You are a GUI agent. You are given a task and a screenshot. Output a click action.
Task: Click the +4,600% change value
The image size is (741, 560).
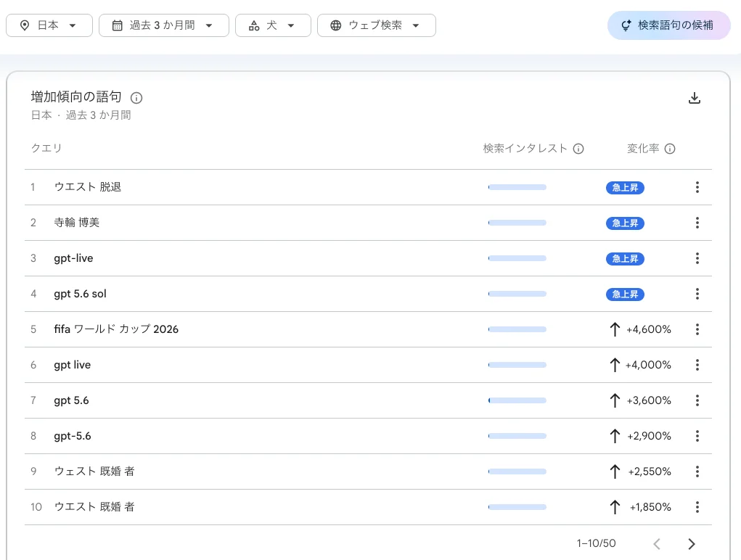point(648,329)
